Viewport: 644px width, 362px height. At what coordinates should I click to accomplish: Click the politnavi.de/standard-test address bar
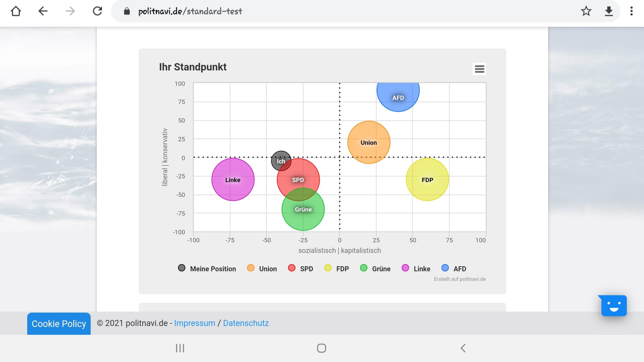point(365,11)
